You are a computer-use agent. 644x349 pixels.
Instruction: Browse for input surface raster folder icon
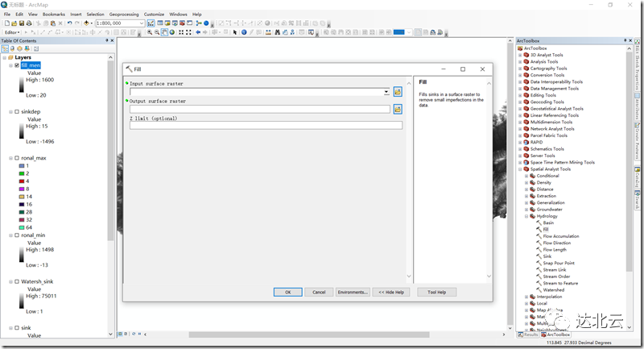coord(398,92)
